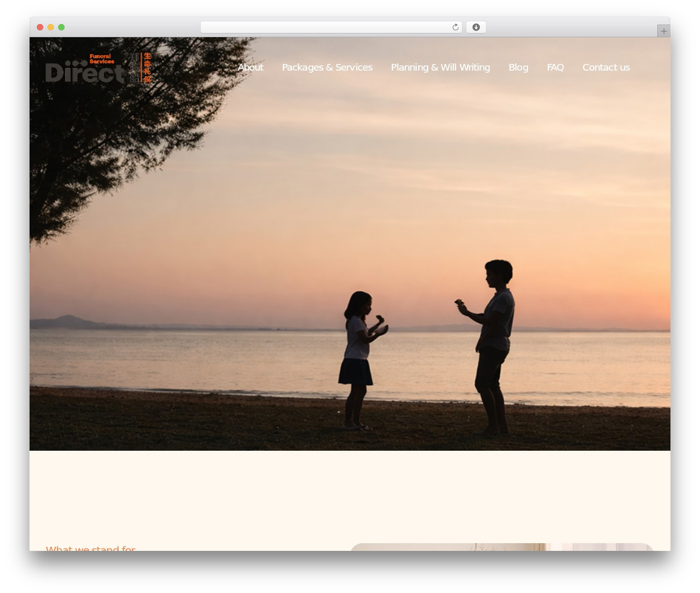Open the browser downloads button
The image size is (700, 593).
click(476, 27)
